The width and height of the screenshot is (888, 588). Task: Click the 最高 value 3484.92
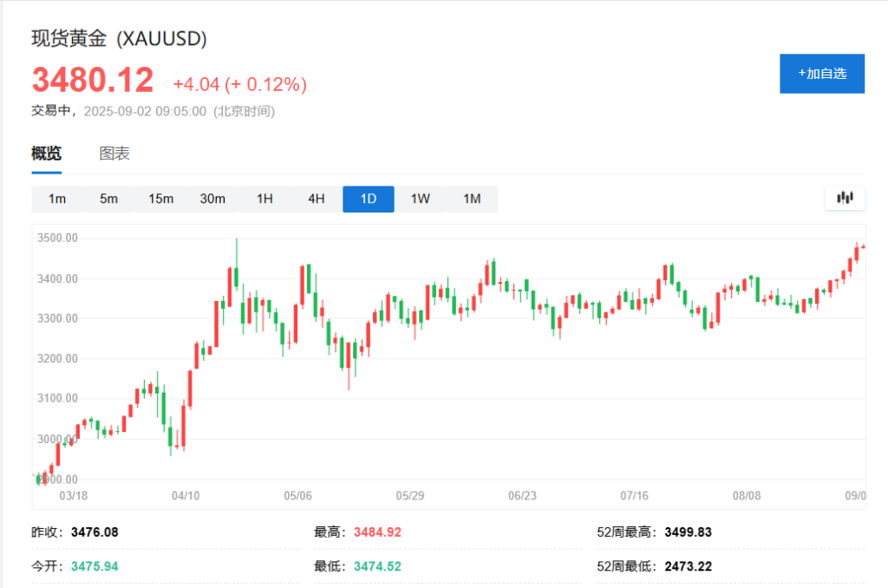pos(377,532)
